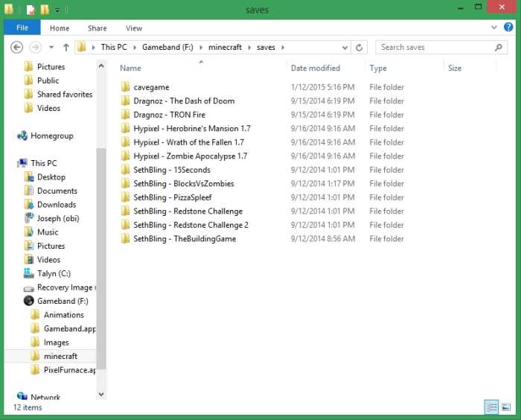This screenshot has height=420, width=521.
Task: Click the Properties quick access icon
Action: pos(31,10)
